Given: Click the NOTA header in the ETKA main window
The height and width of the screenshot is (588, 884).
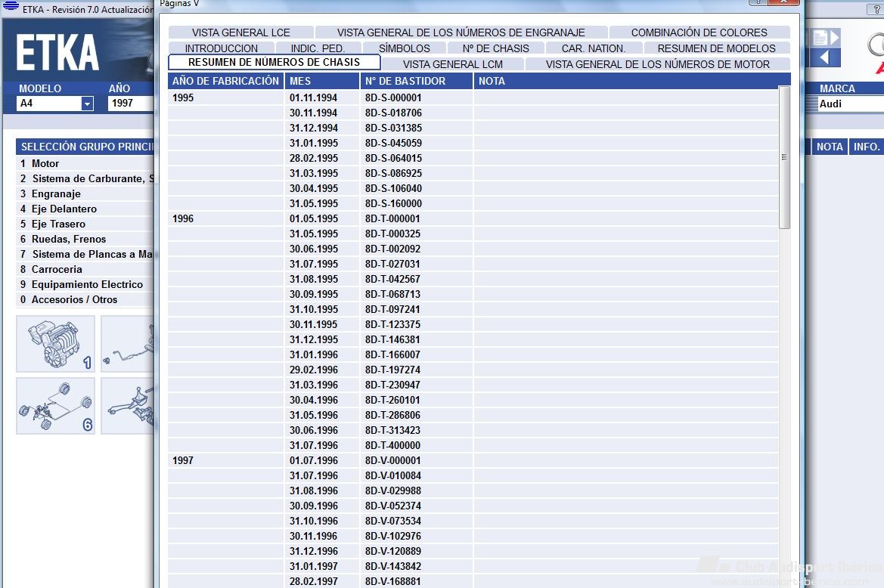Looking at the screenshot, I should pyautogui.click(x=830, y=147).
